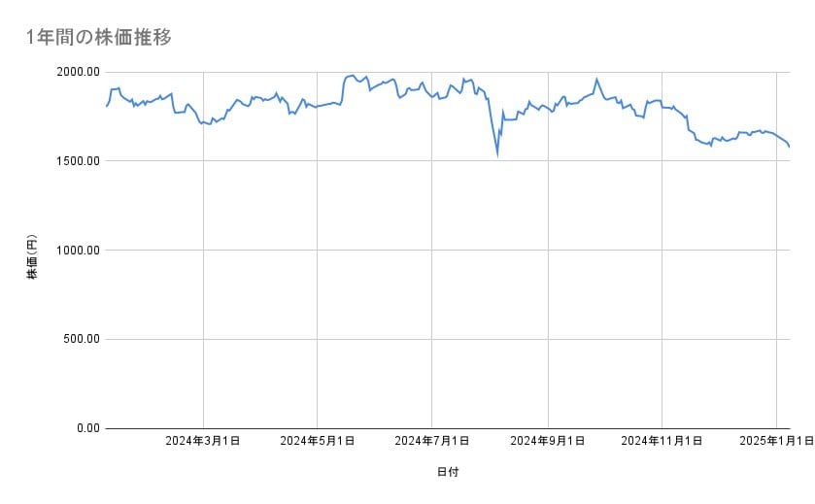Select the 2024年5月1日 date label
This screenshot has width=815, height=504.
(x=318, y=442)
